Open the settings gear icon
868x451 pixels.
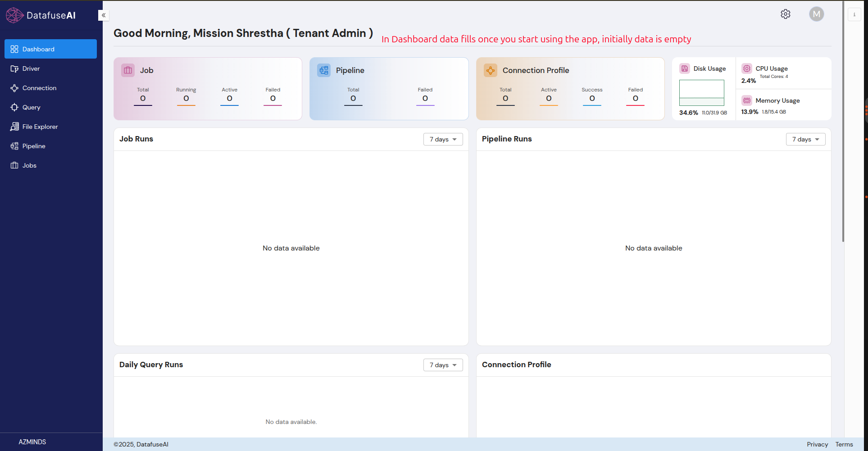(x=786, y=14)
